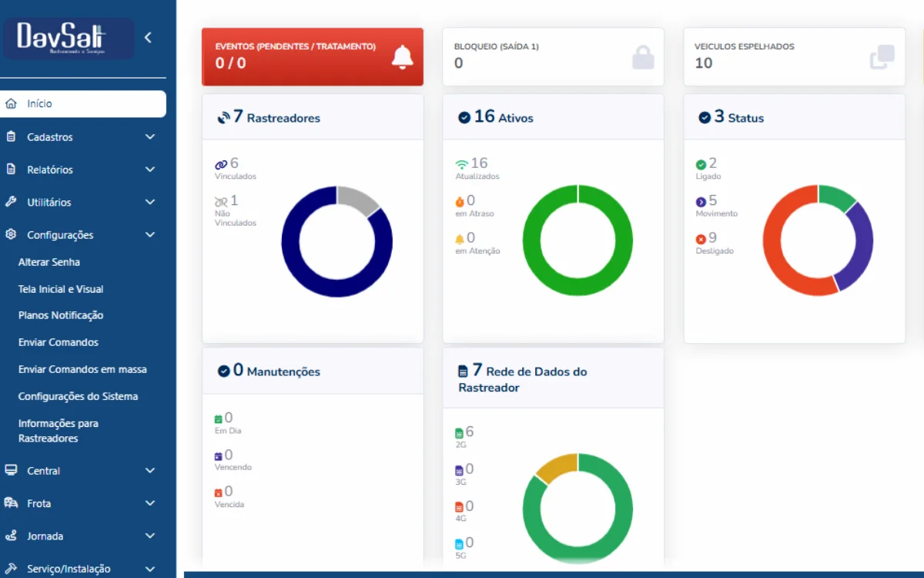Click the 7 Rede de Dados header
Image resolution: width=924 pixels, height=578 pixels.
click(553, 378)
